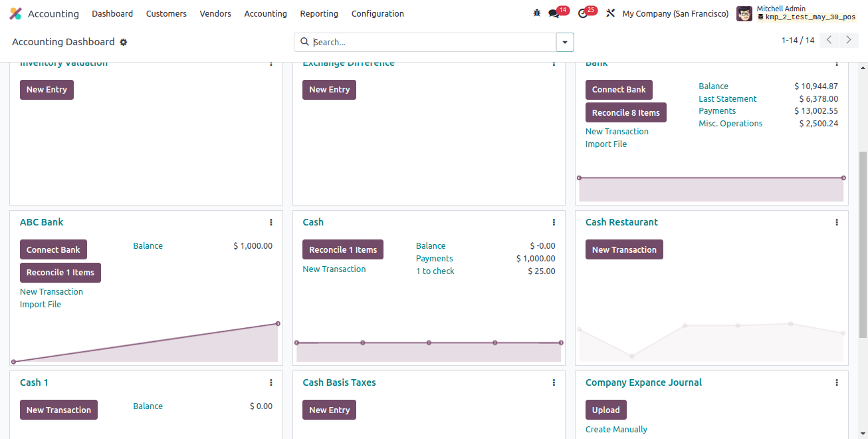
Task: Click Connect Bank on the Bank card
Action: [619, 90]
